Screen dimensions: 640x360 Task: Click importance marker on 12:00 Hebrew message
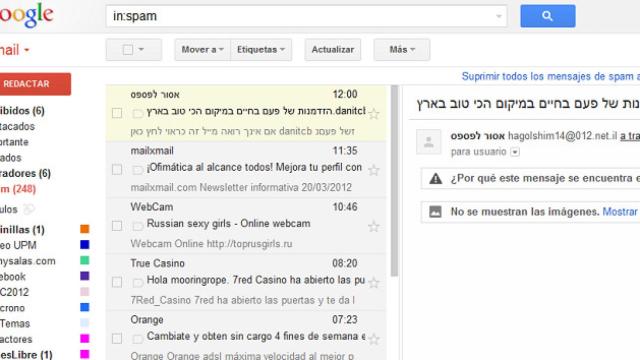tap(138, 113)
